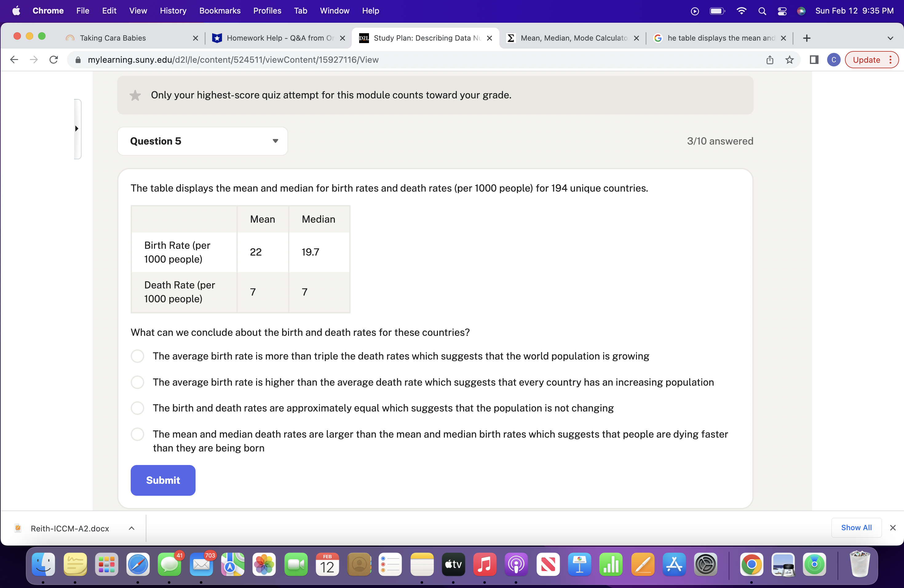This screenshot has width=904, height=588.
Task: Select people are dying faster answer
Action: (137, 434)
